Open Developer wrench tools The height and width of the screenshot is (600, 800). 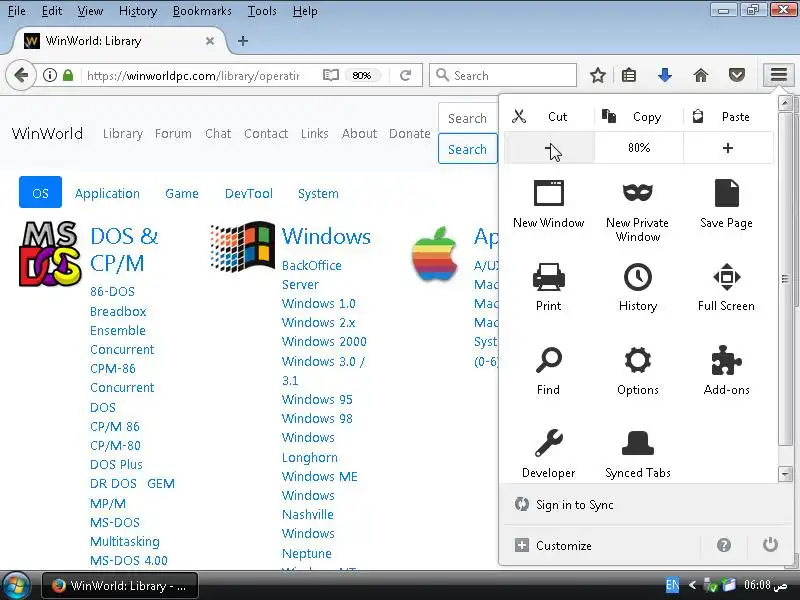tap(548, 454)
